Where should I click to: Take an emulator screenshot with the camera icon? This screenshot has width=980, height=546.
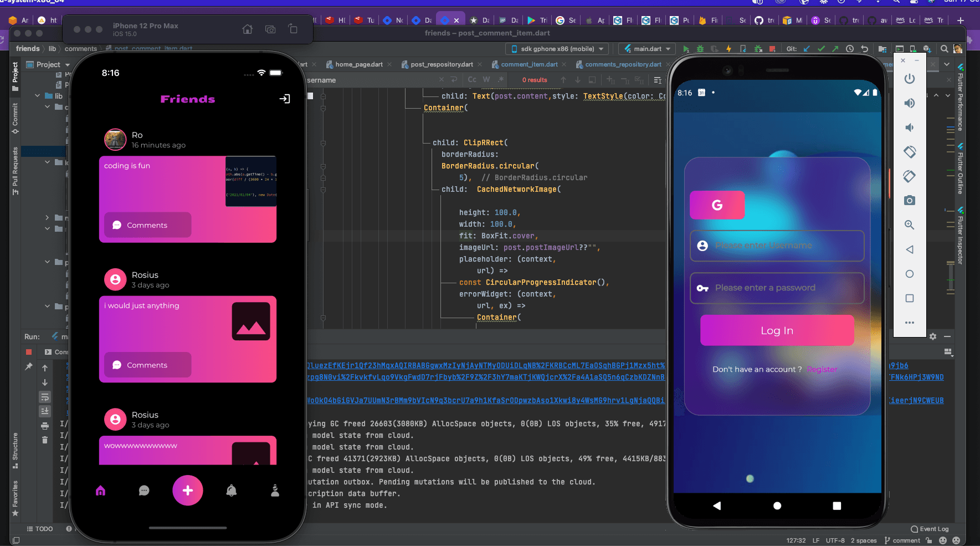909,200
